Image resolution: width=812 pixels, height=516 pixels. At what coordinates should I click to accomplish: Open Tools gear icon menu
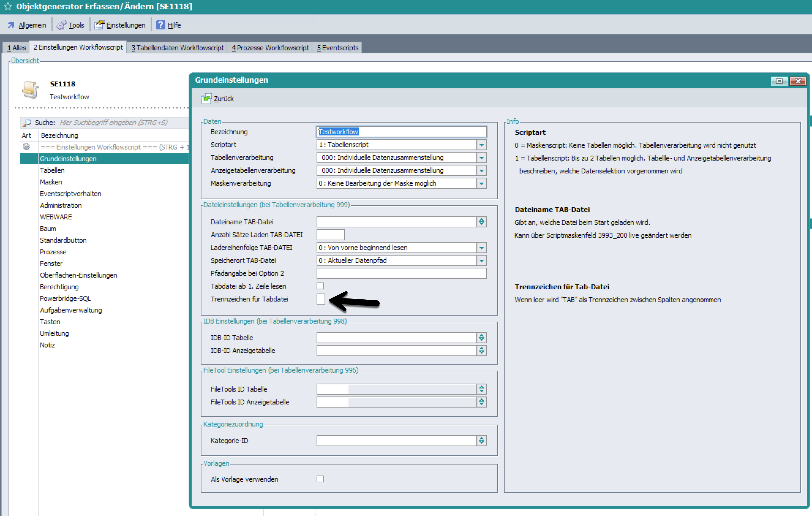(x=61, y=25)
